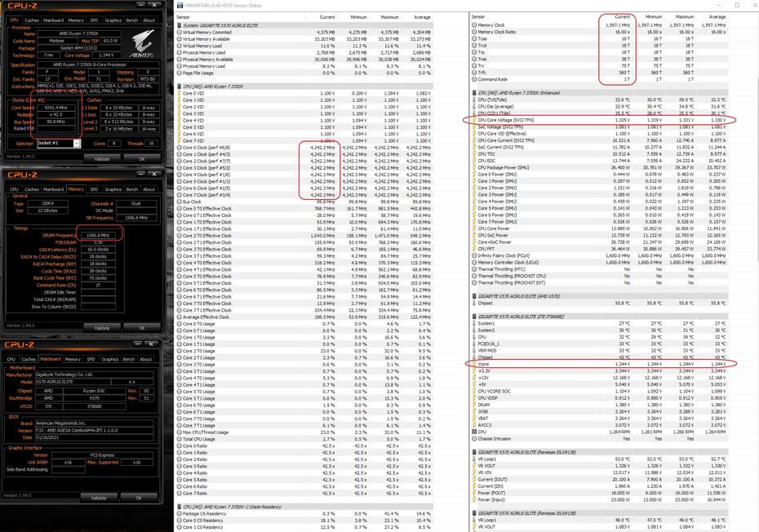The image size is (759, 532).
Task: Click the Sensor column header above the System group
Action: pyautogui.click(x=184, y=17)
